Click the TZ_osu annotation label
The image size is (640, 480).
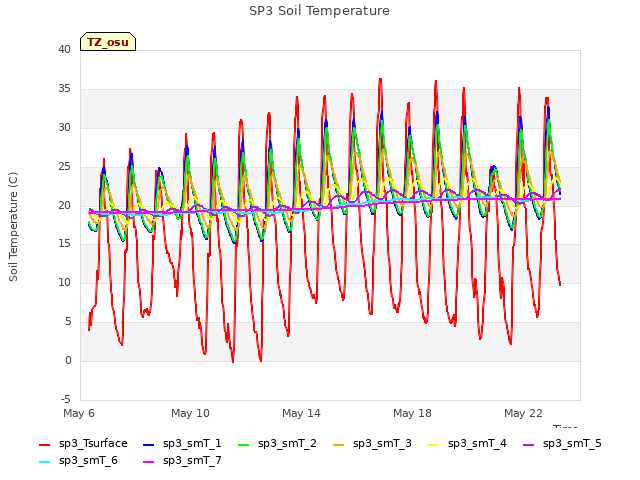pyautogui.click(x=108, y=42)
